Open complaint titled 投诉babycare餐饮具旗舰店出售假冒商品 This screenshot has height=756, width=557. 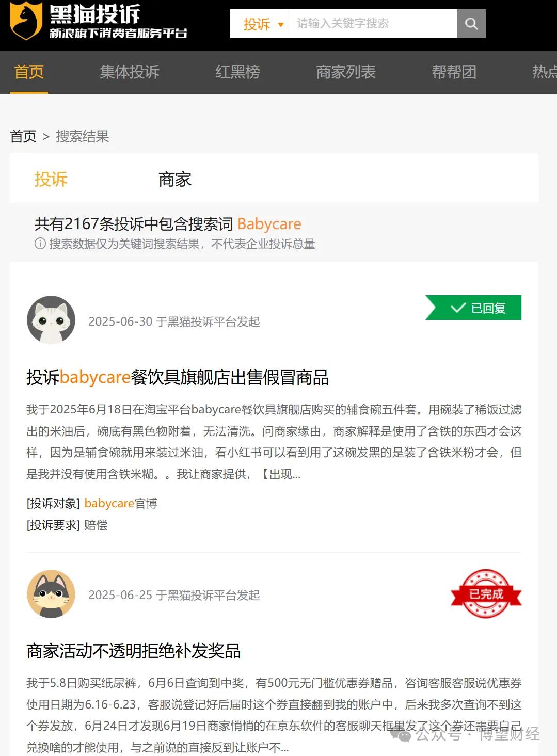click(178, 378)
